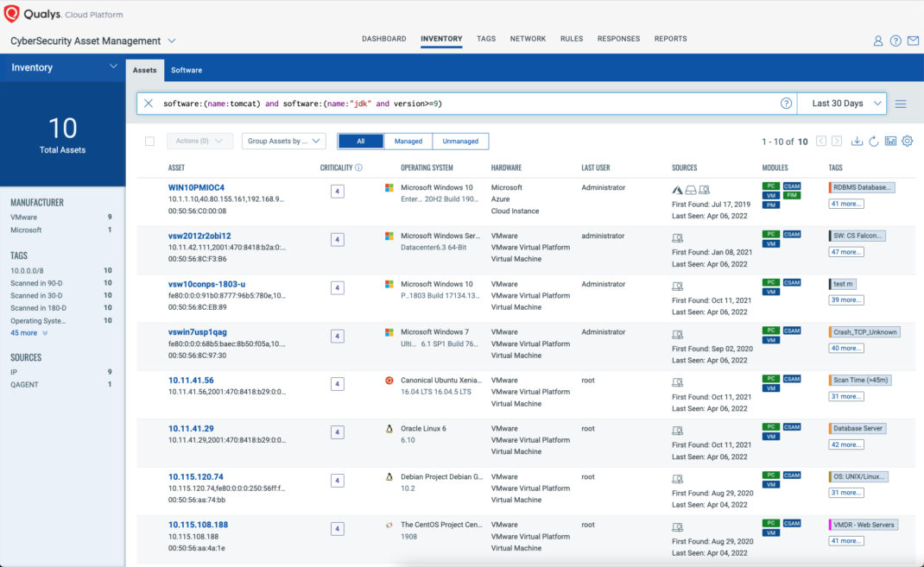Open the Actions (0) dropdown
This screenshot has width=924, height=567.
click(199, 142)
